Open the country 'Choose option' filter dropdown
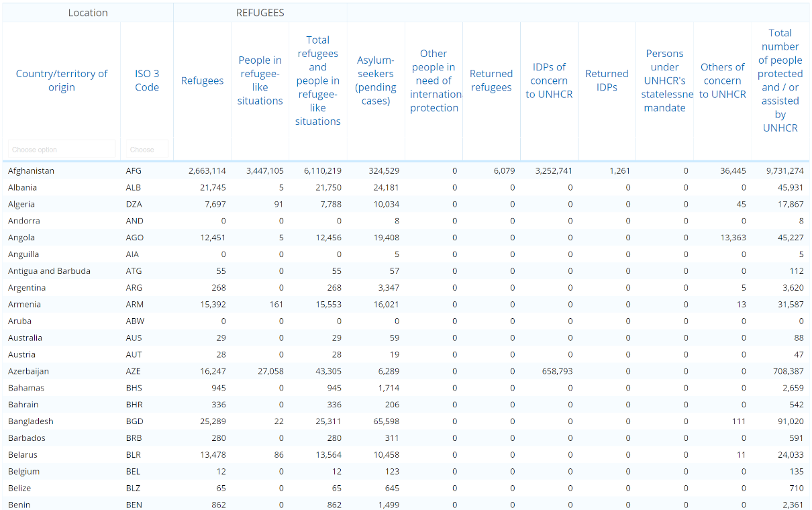Viewport: 812px width, 510px height. pyautogui.click(x=61, y=150)
